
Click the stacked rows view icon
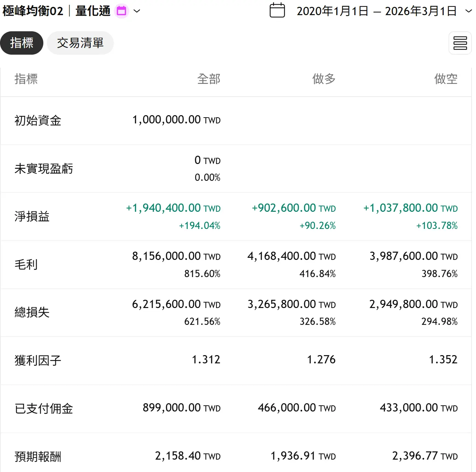(x=460, y=43)
